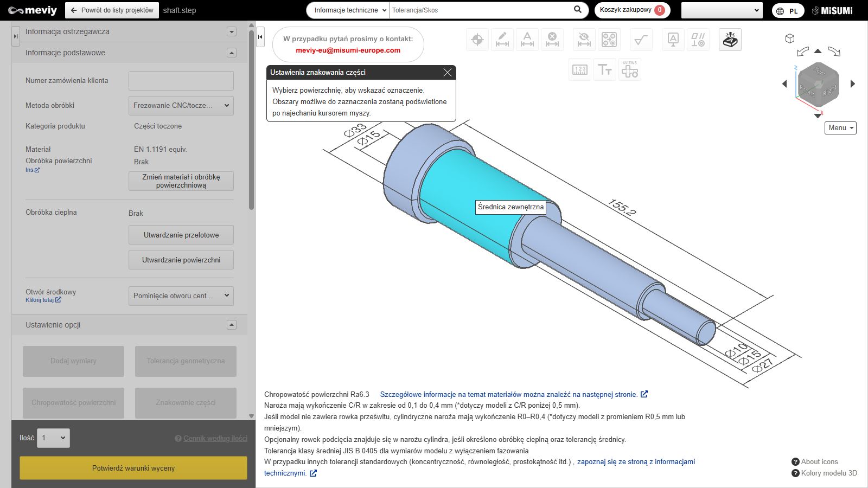Rotate view clockwise with curved arrow
The width and height of the screenshot is (868, 488).
834,52
